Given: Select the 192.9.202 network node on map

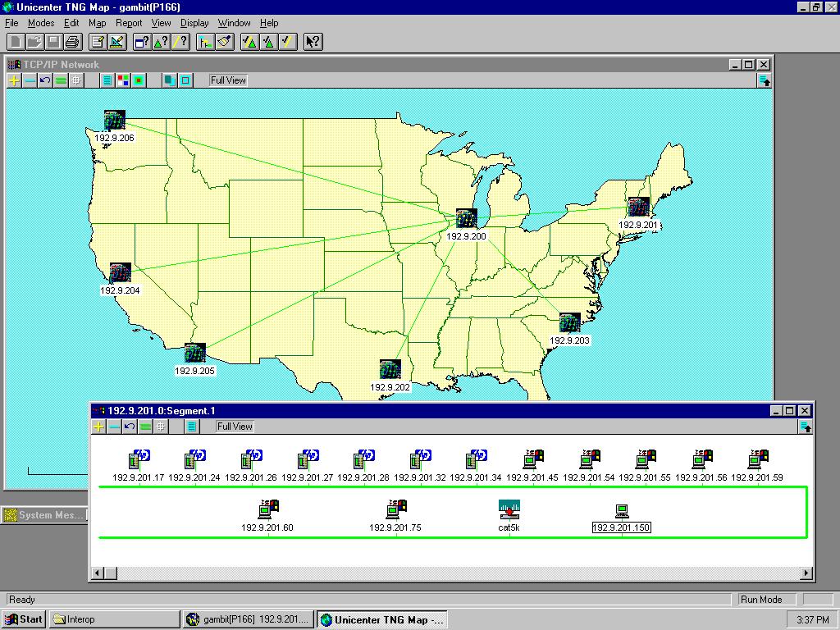Looking at the screenshot, I should tap(390, 370).
